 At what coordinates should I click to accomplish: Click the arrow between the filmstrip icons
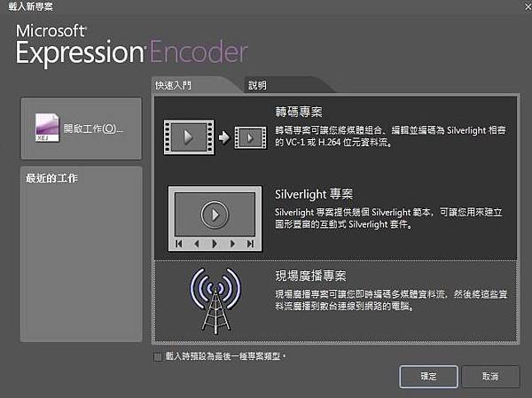pos(224,137)
